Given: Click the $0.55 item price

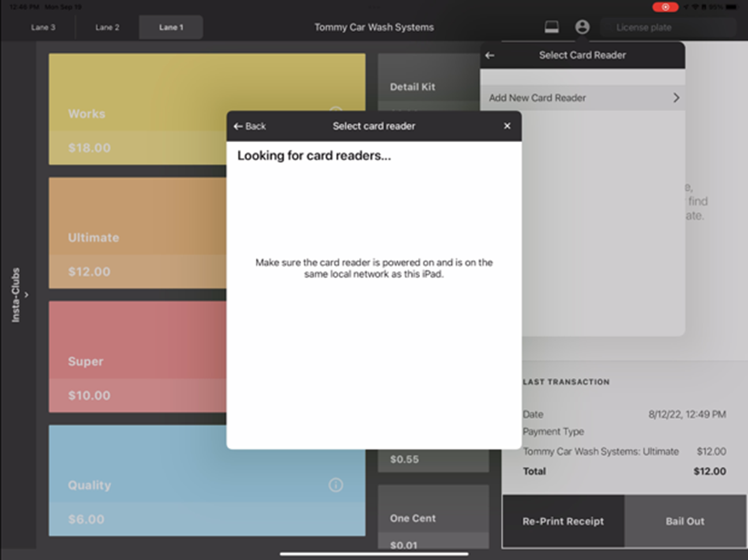Looking at the screenshot, I should tap(405, 460).
